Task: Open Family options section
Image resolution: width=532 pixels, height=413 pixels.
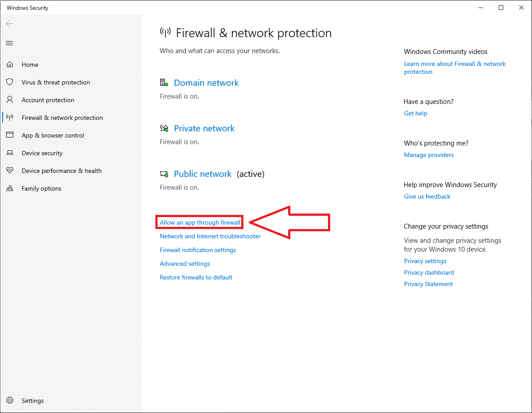Action: click(41, 188)
